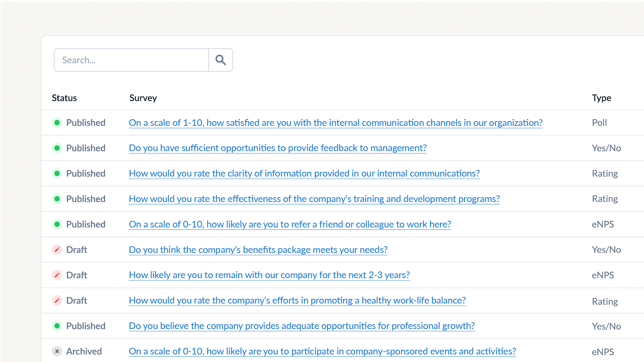Click Published status text for professional growth row
Image resolution: width=644 pixels, height=362 pixels.
tap(86, 326)
